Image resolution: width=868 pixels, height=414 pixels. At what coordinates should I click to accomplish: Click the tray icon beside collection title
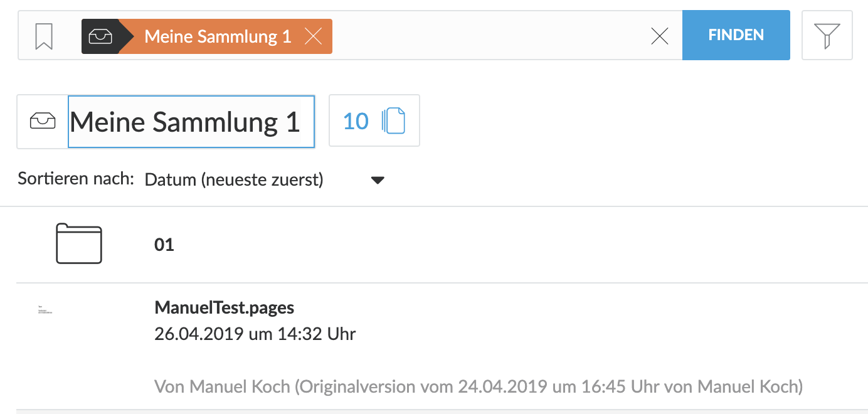(x=43, y=122)
